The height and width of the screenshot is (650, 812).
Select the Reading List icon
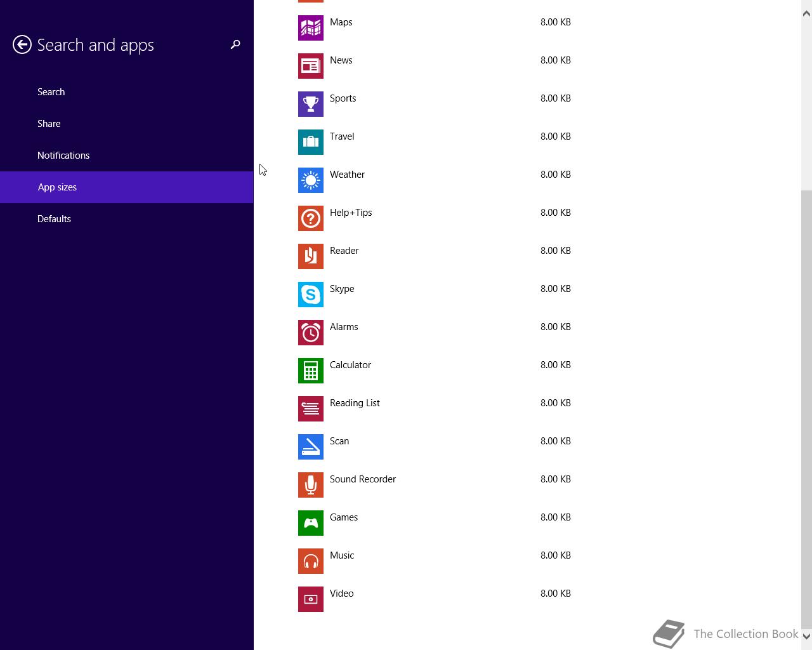pyautogui.click(x=311, y=409)
